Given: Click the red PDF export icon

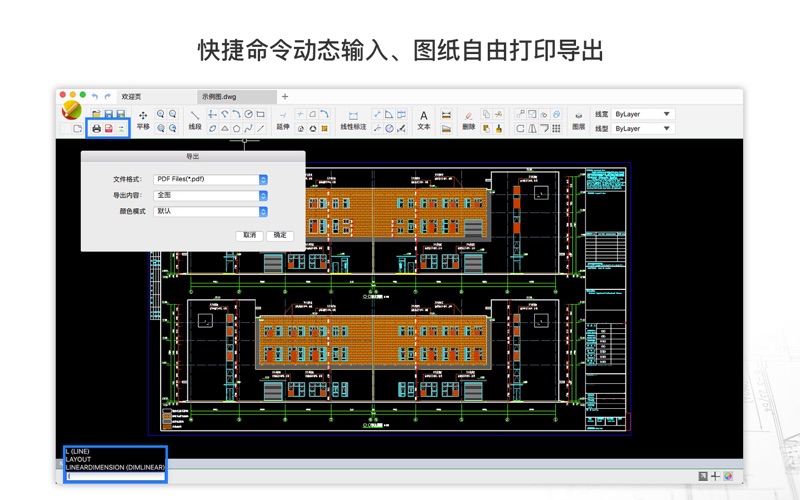Looking at the screenshot, I should point(109,129).
